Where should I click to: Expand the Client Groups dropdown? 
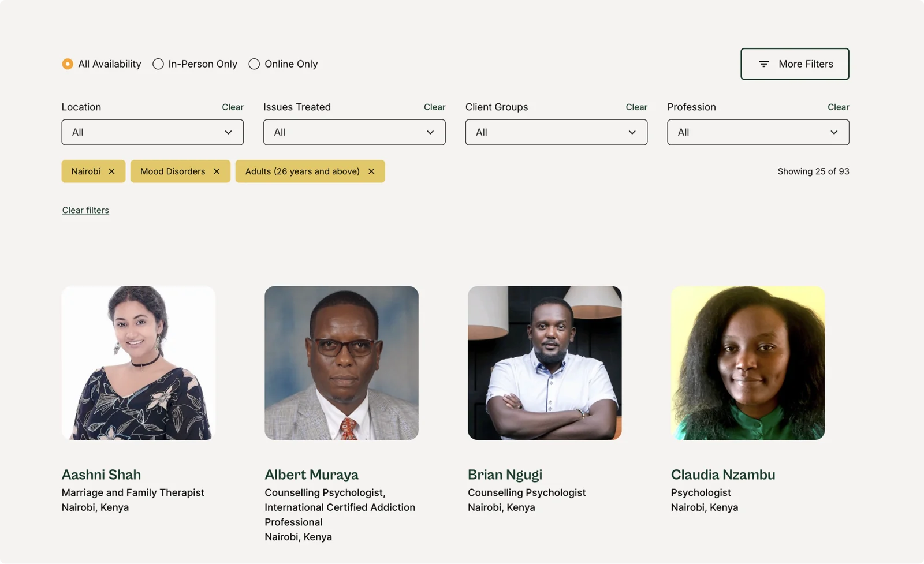tap(556, 132)
